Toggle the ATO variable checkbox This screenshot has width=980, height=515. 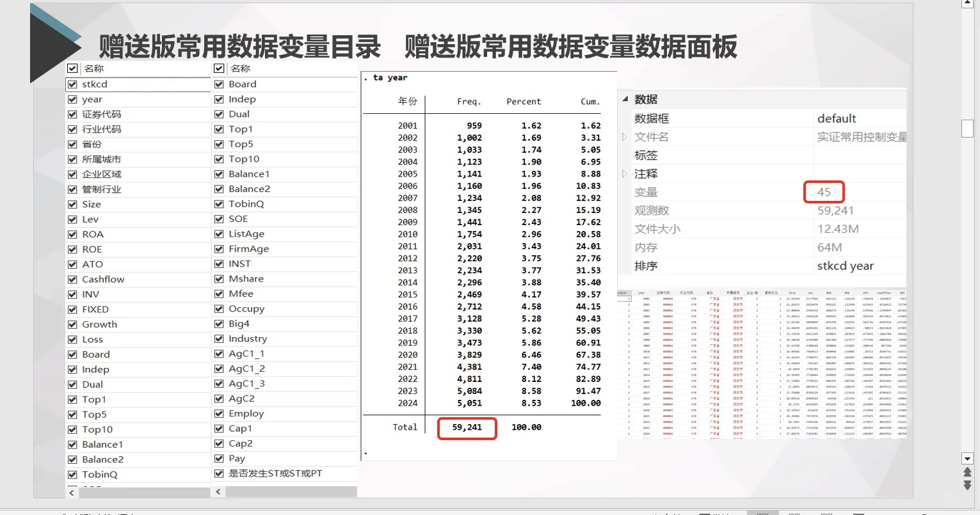(72, 264)
